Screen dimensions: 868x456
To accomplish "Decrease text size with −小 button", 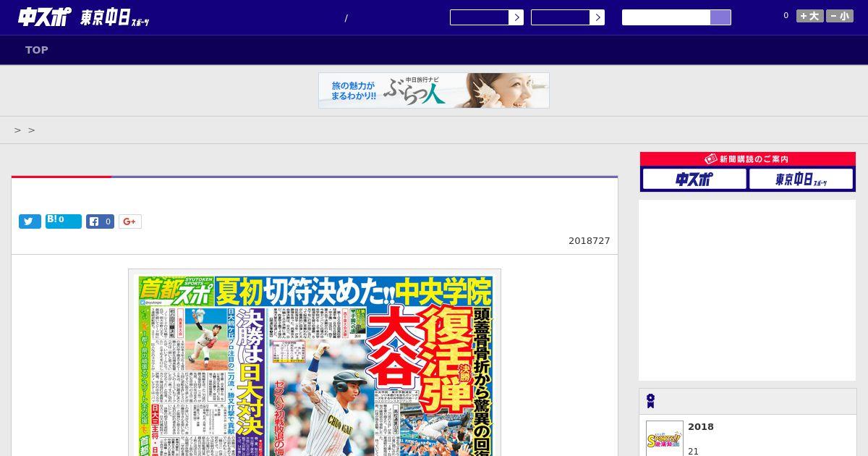I will pos(840,16).
